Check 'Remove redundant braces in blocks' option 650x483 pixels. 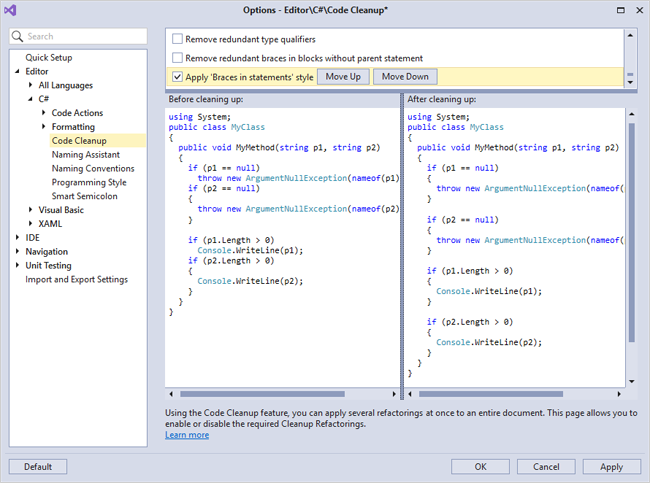[178, 58]
